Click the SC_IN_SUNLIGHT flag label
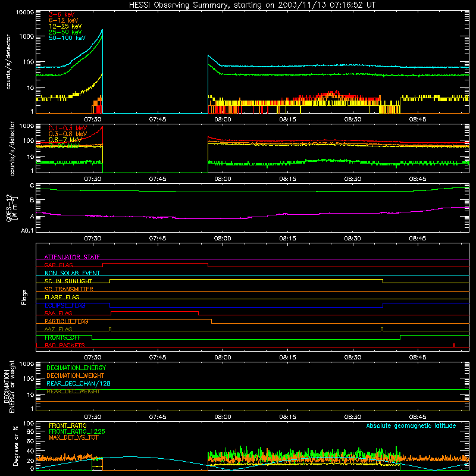This screenshot has height=476, width=476. pyautogui.click(x=68, y=281)
